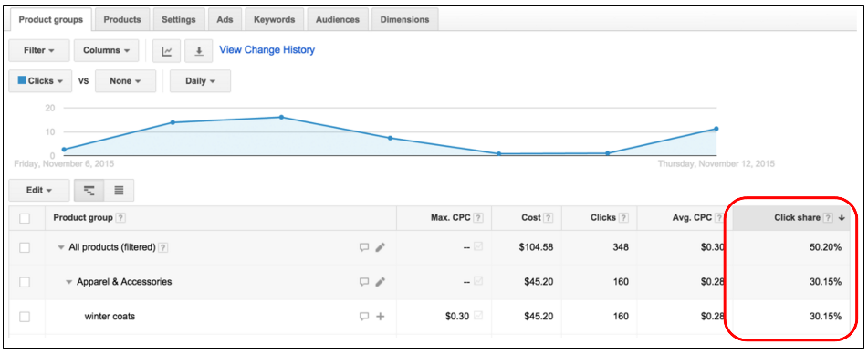868x355 pixels.
Task: Open the Filter dropdown
Action: [39, 50]
